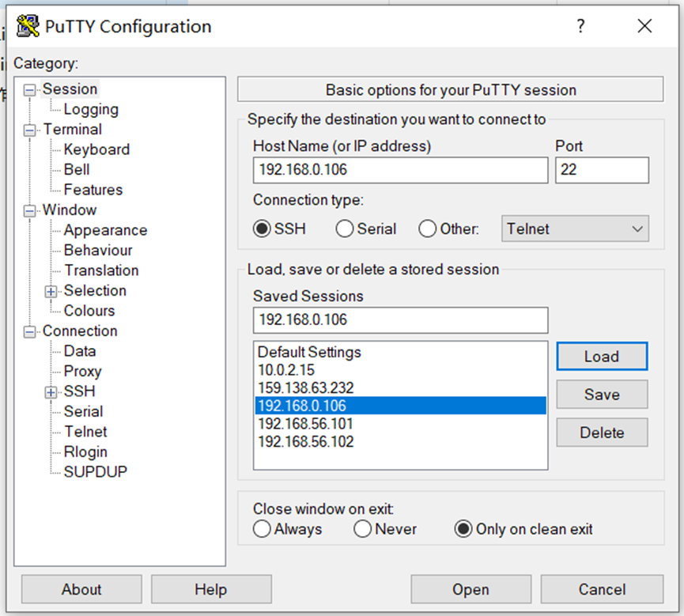Open the SUPDUP settings category
This screenshot has height=616, width=684.
coord(95,471)
